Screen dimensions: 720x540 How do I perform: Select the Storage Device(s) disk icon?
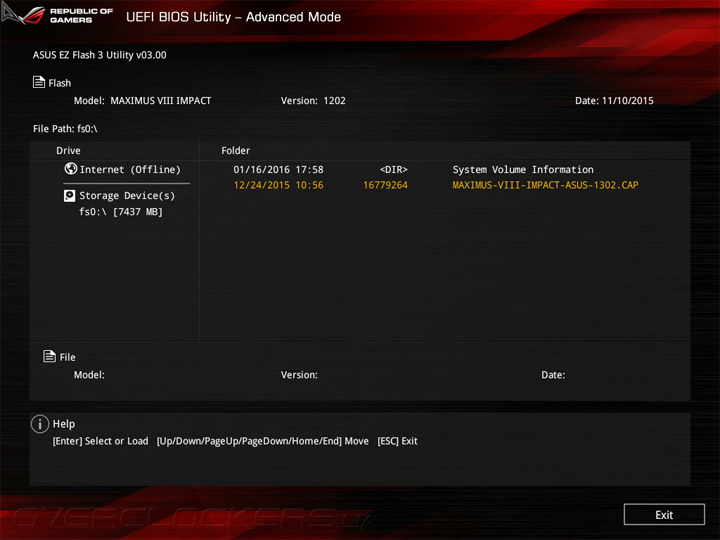pyautogui.click(x=69, y=196)
